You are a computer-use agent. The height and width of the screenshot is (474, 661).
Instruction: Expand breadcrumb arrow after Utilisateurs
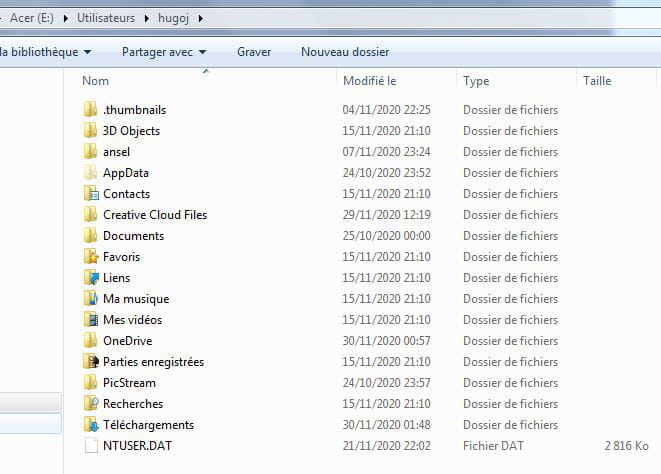[x=146, y=19]
